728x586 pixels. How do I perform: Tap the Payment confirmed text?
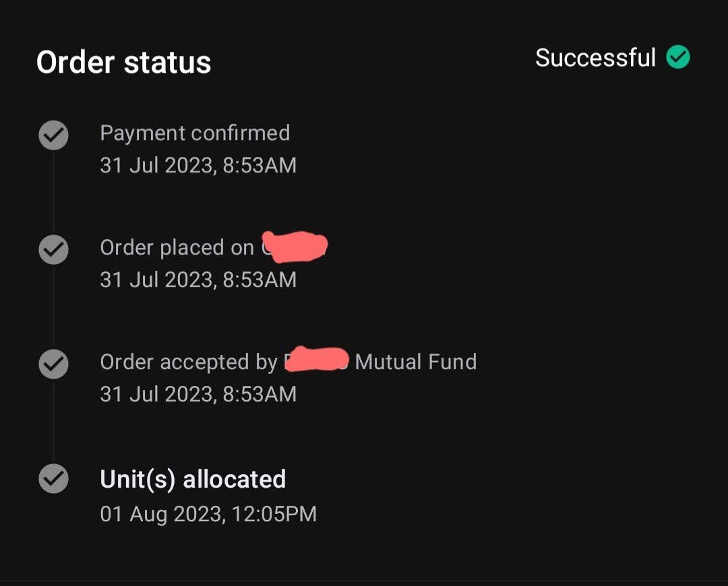pos(195,133)
